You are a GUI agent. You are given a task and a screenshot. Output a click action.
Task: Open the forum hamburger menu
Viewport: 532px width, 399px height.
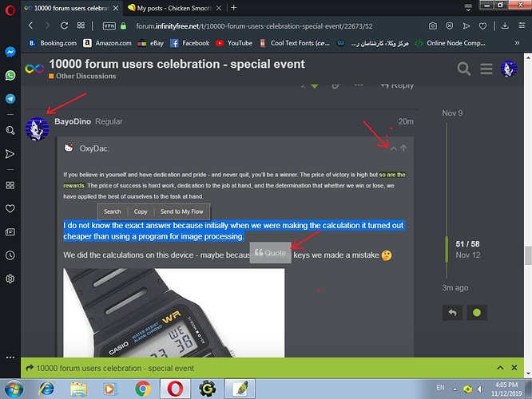[x=486, y=69]
